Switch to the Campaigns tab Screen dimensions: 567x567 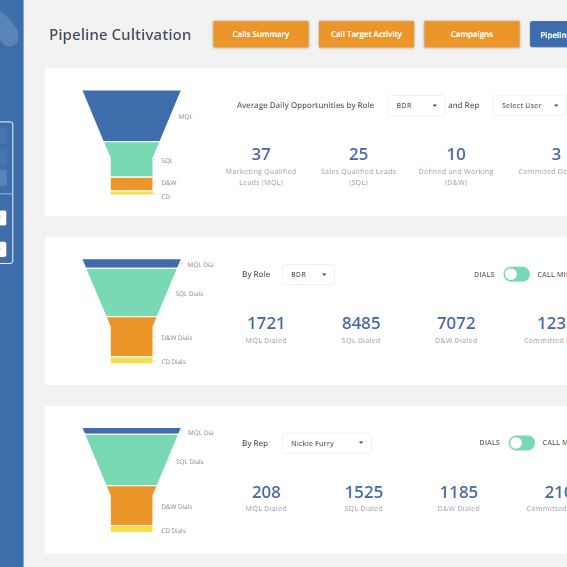pyautogui.click(x=472, y=34)
